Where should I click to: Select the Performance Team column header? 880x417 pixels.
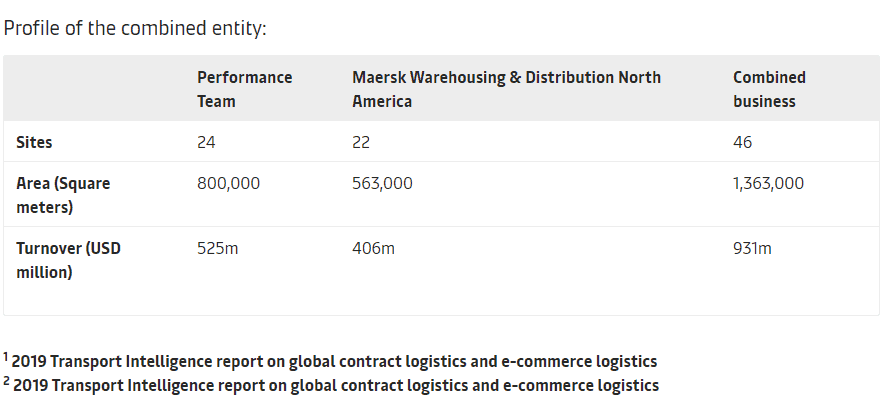point(245,89)
